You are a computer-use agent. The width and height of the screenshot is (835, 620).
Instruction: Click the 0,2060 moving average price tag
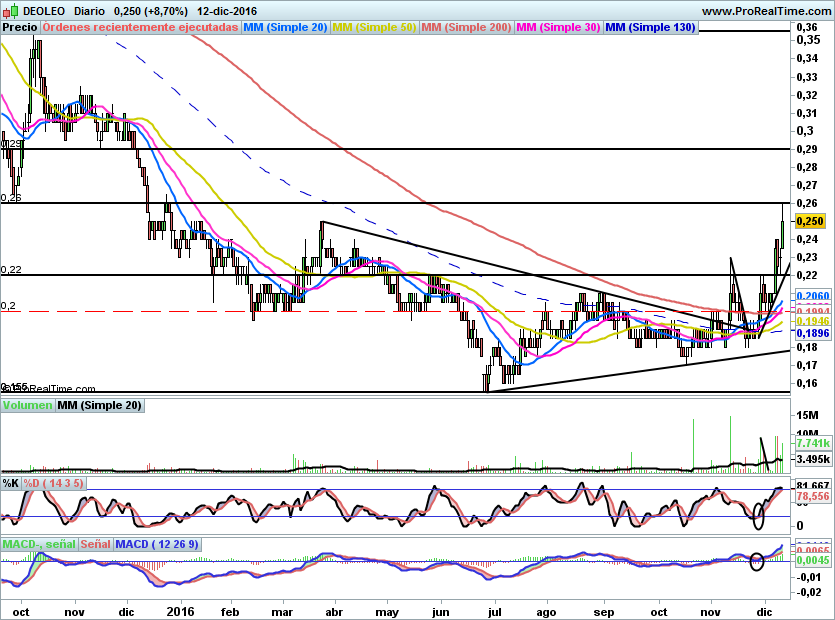pos(813,296)
